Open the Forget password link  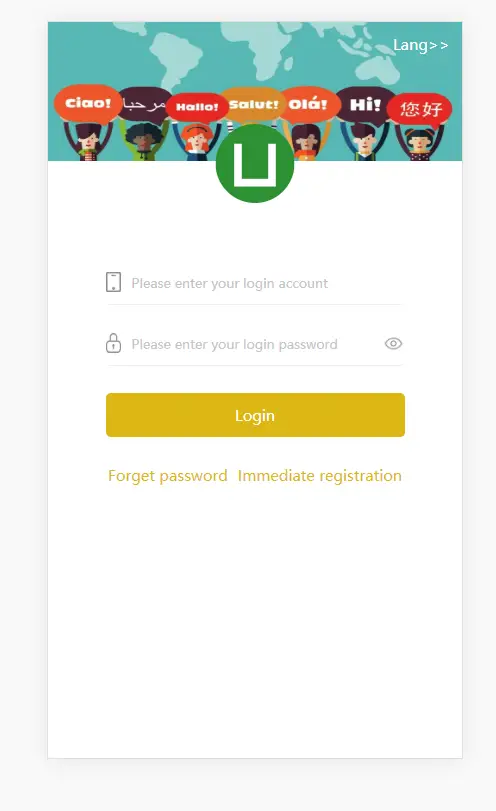pyautogui.click(x=168, y=476)
